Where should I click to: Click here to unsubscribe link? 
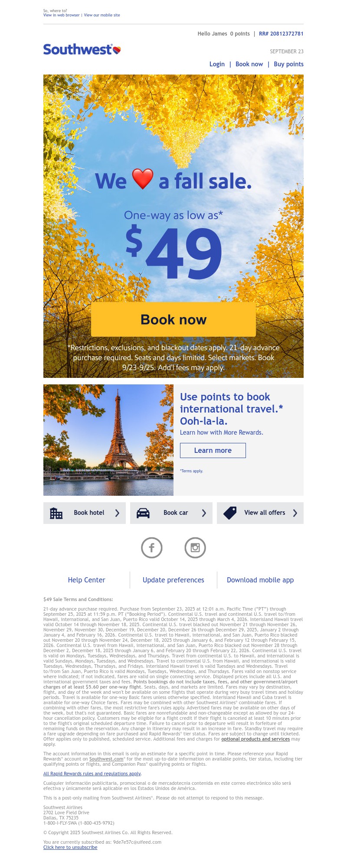70,847
